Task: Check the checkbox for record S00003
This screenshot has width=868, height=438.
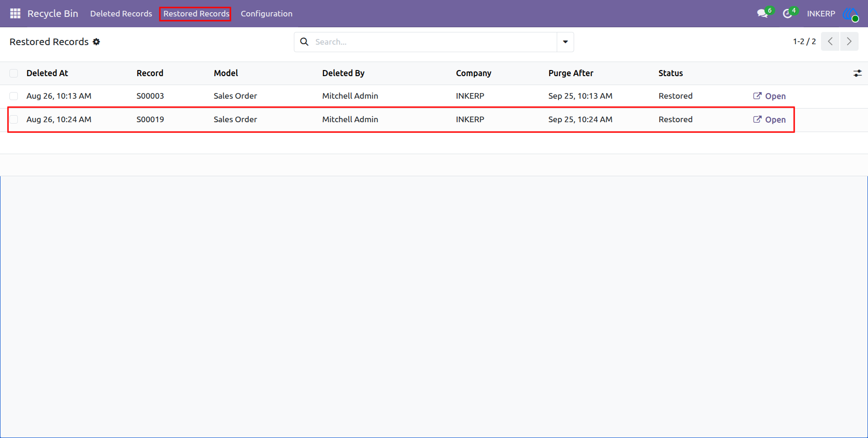Action: 14,96
